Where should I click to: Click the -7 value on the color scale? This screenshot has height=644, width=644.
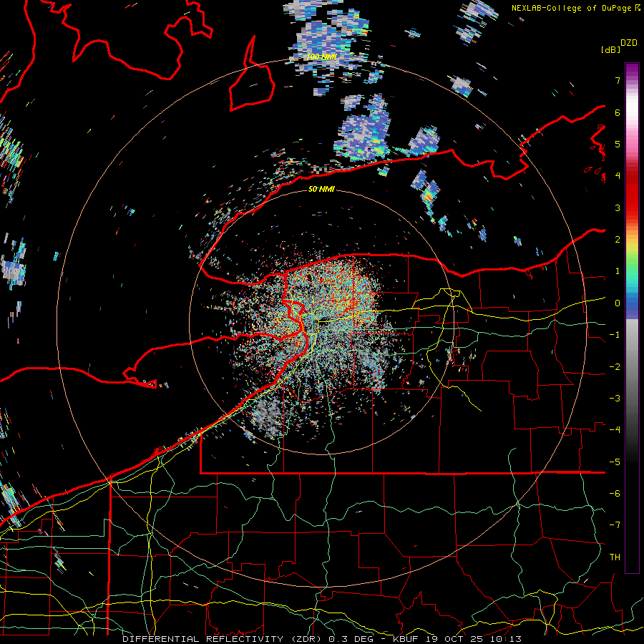615,525
